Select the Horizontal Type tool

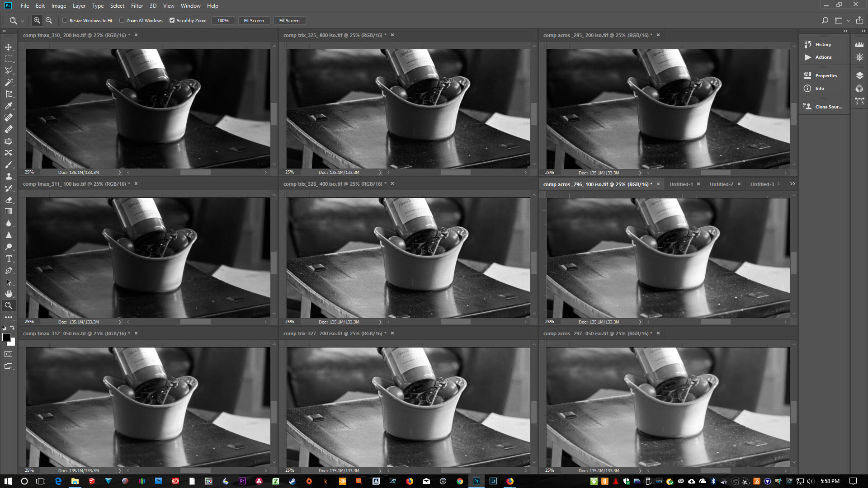coord(9,258)
